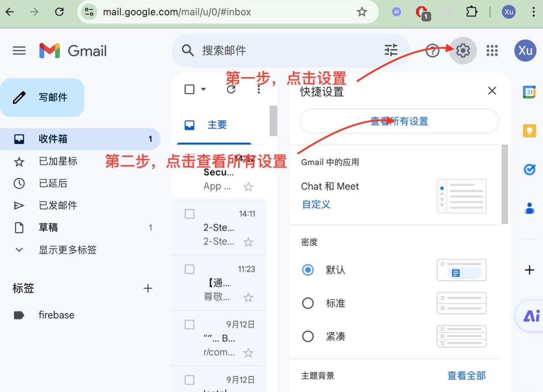This screenshot has height=392, width=543.
Task: Click the Google Calendar icon in right sidebar
Action: pos(529,91)
